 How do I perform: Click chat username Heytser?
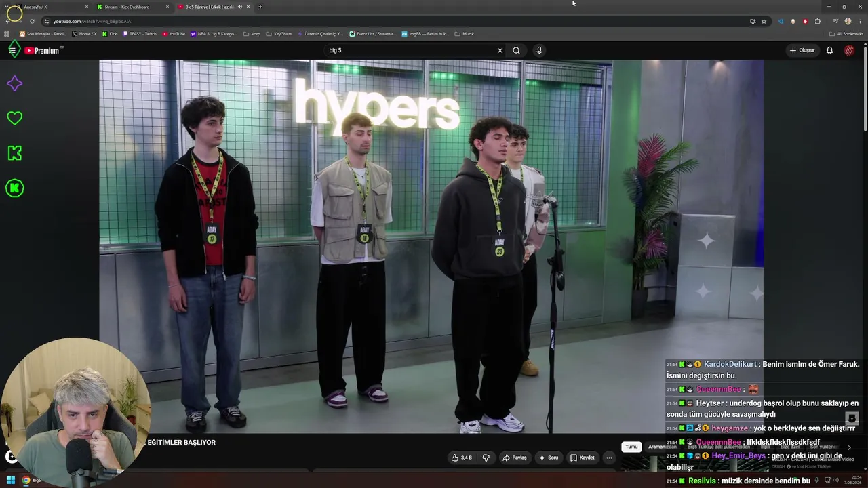(x=710, y=403)
